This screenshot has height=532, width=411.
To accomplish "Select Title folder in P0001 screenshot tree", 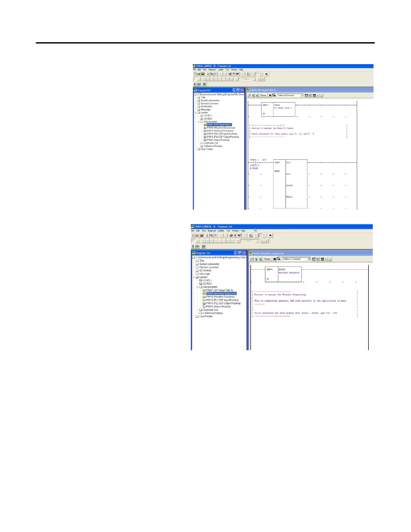I will coord(203,97).
